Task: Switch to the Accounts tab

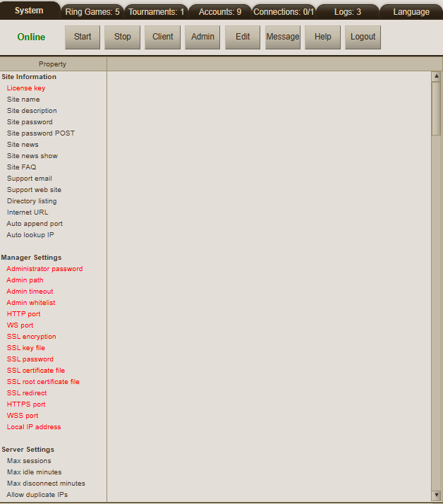Action: pos(219,12)
